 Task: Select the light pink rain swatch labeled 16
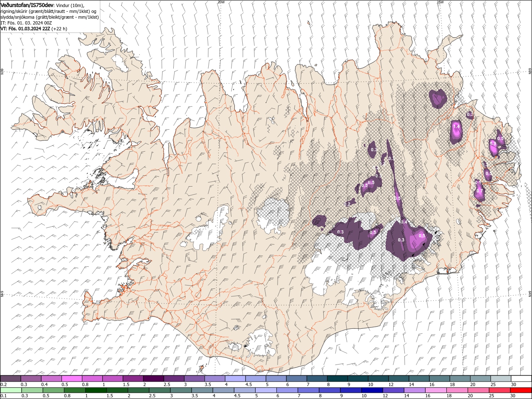(x=436, y=390)
